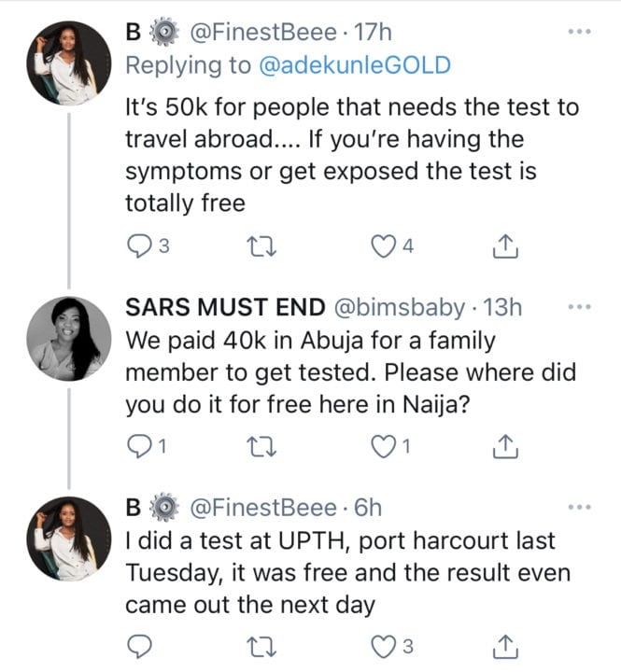Share the SARS MUST END tweet
Screen dimensions: 621x672
click(x=503, y=448)
